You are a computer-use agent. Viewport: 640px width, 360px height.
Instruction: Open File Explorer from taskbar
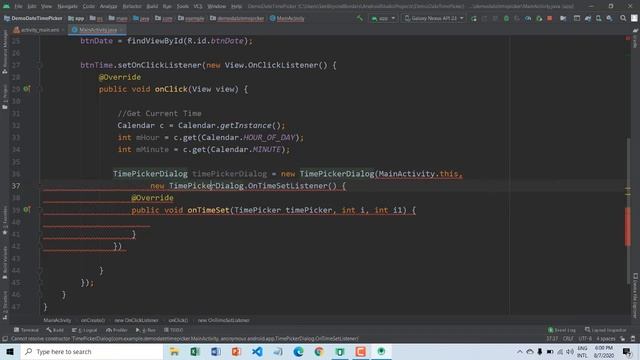174,351
